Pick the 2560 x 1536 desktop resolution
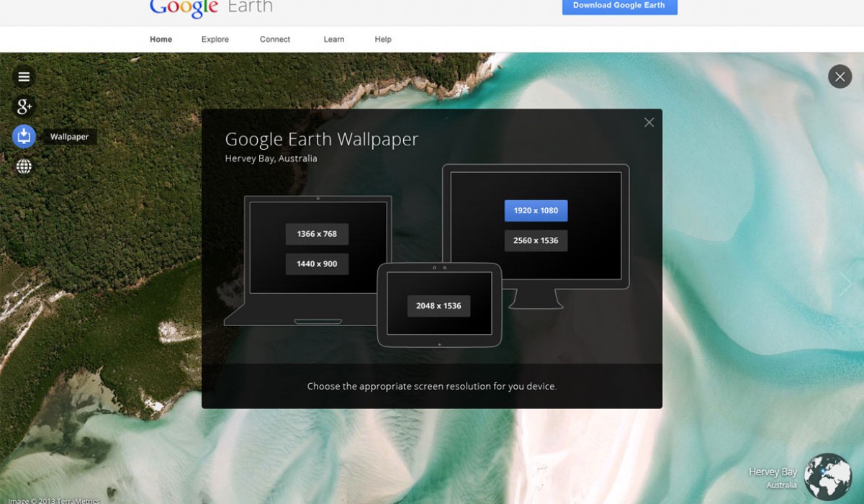 (x=536, y=240)
